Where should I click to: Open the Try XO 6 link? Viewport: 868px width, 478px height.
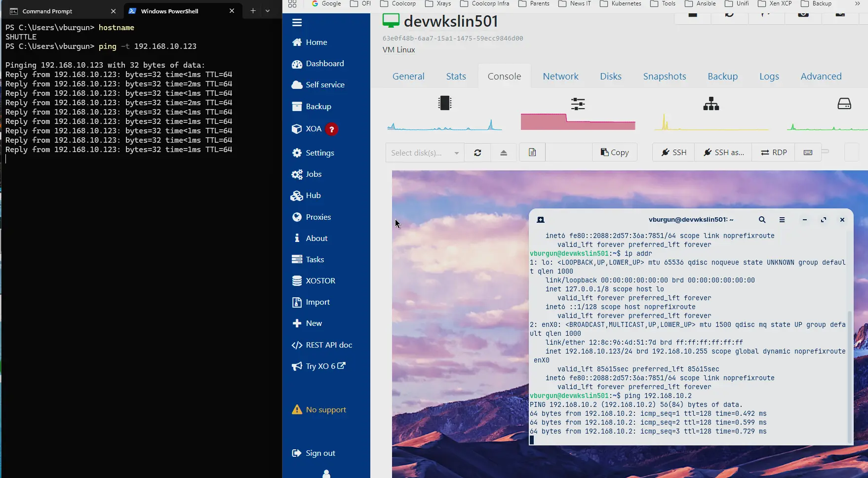pos(318,366)
